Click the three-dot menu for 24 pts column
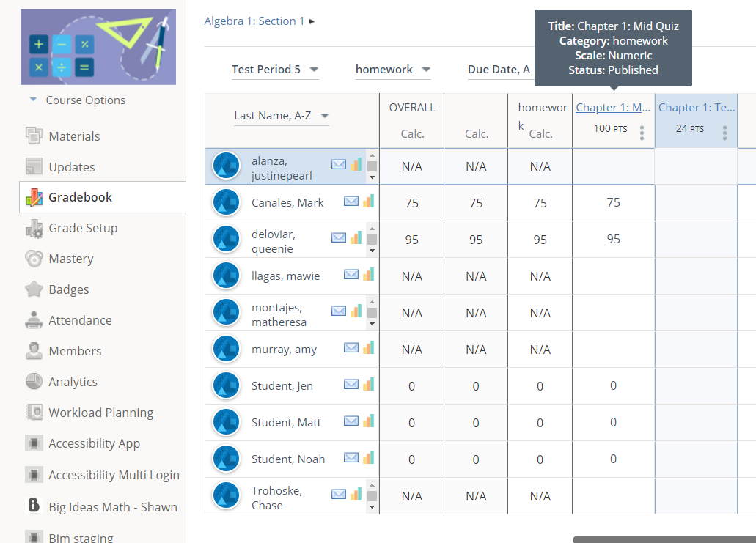756x543 pixels. 724,133
